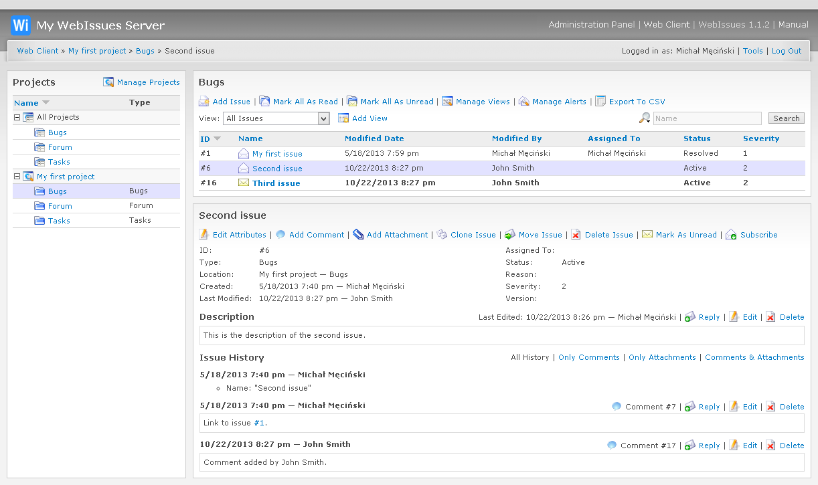Click the magnifier icon beside the Name search field
The width and height of the screenshot is (818, 485).
click(645, 118)
